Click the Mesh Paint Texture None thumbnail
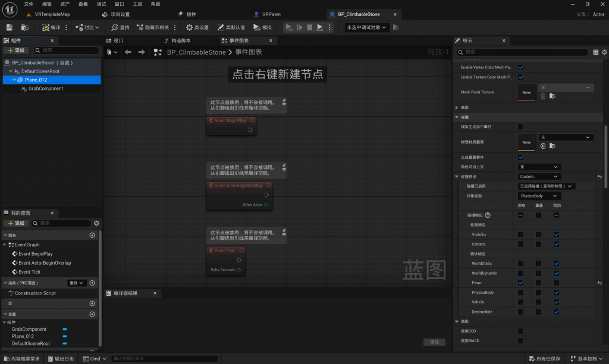 click(x=526, y=92)
